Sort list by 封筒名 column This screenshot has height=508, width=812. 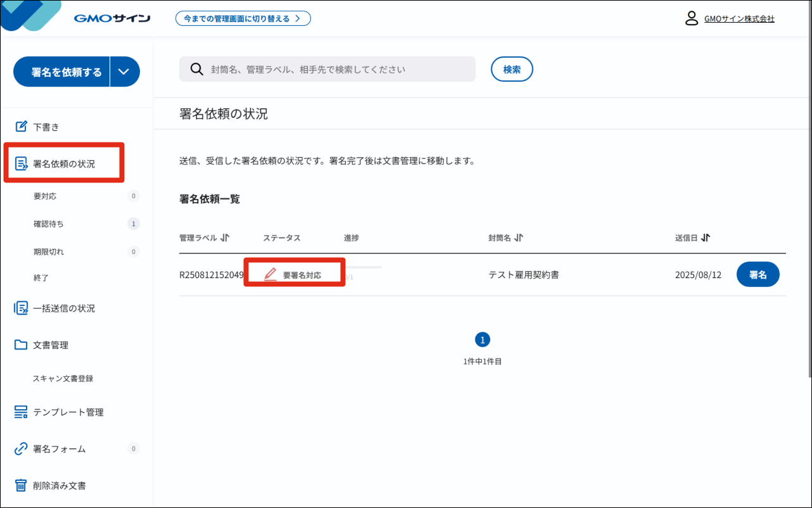click(x=518, y=238)
